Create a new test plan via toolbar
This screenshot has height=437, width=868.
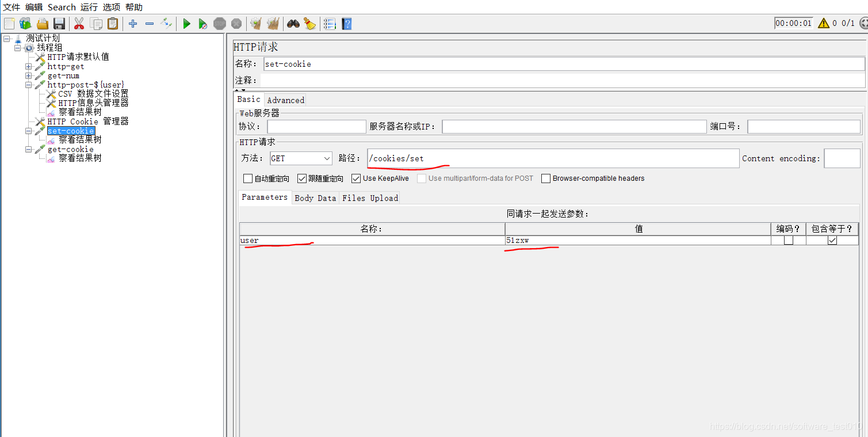(x=9, y=24)
